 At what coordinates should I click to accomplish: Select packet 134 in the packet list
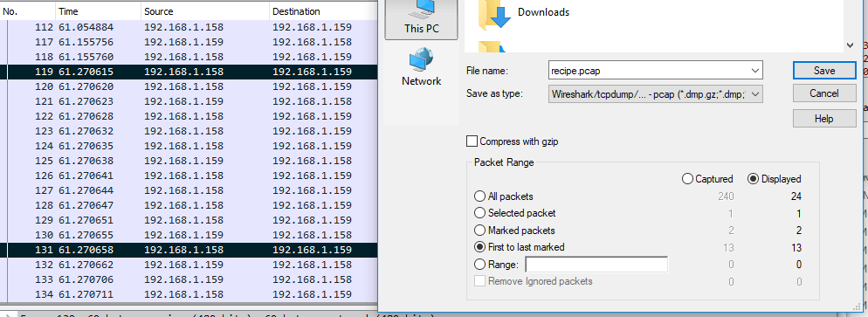189,294
